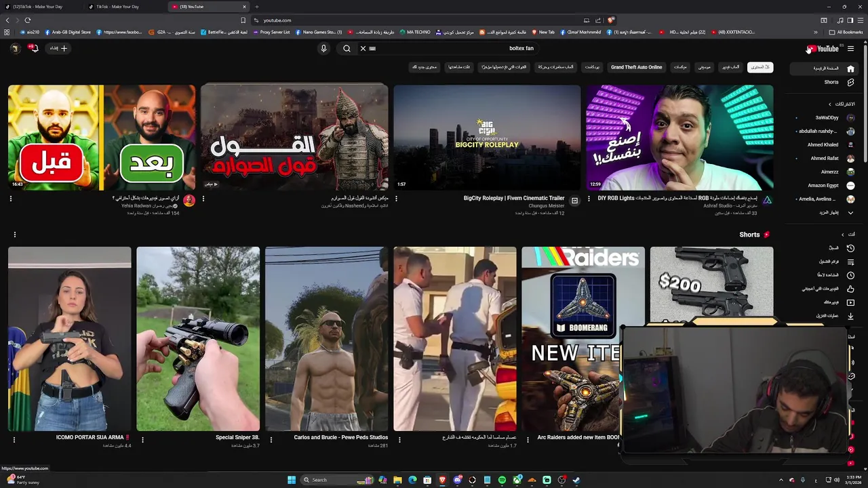The height and width of the screenshot is (488, 868).
Task: Open more options for Yehia Radwan video
Action: (10, 199)
